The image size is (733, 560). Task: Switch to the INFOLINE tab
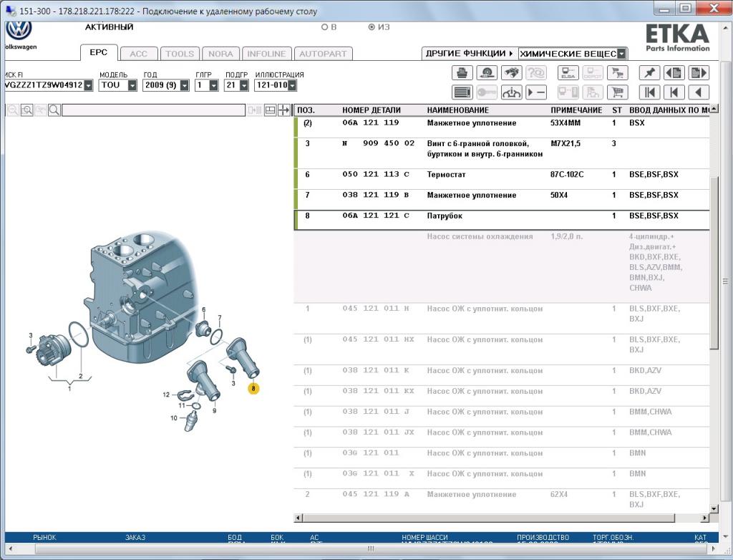point(266,54)
